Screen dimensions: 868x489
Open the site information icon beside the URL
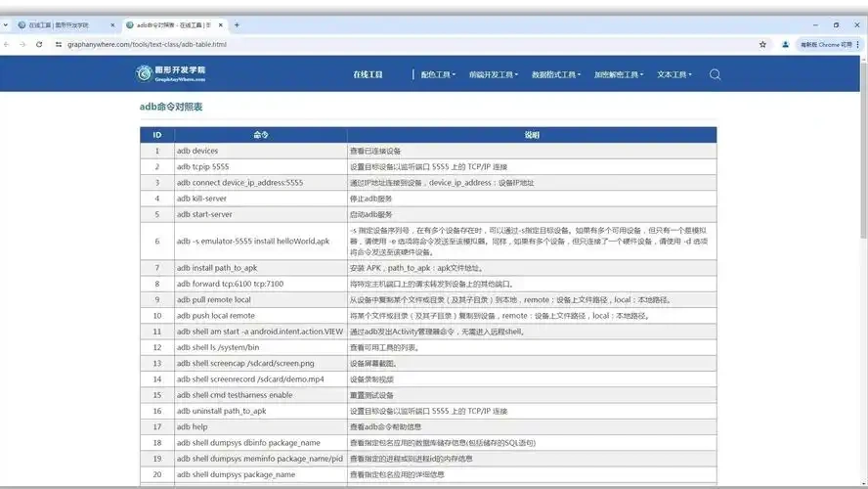pyautogui.click(x=58, y=44)
